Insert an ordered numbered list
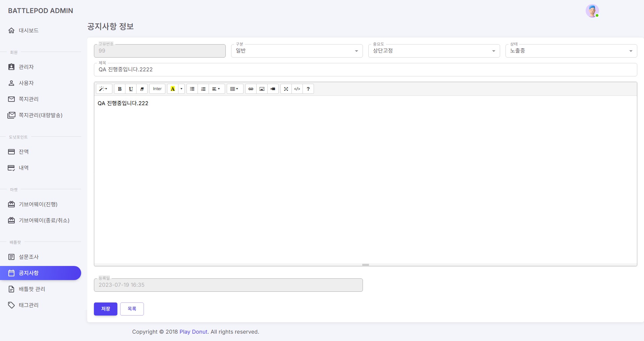 tap(203, 89)
